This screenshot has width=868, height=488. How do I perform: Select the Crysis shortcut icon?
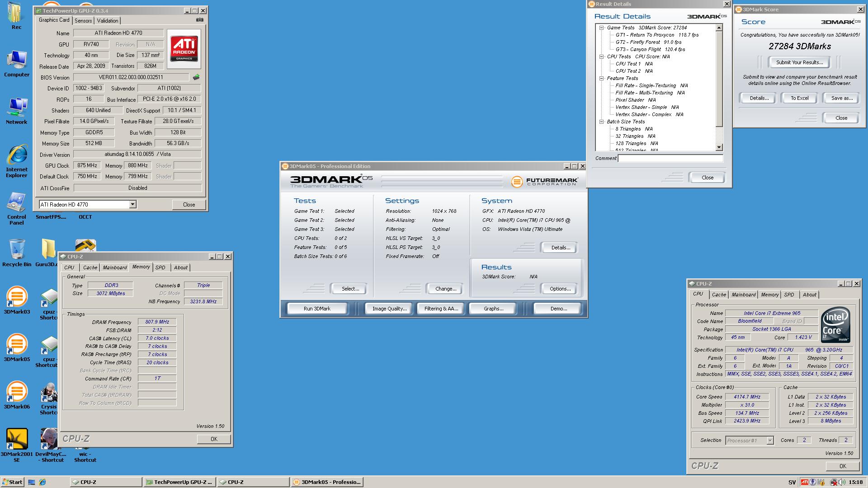tap(48, 399)
